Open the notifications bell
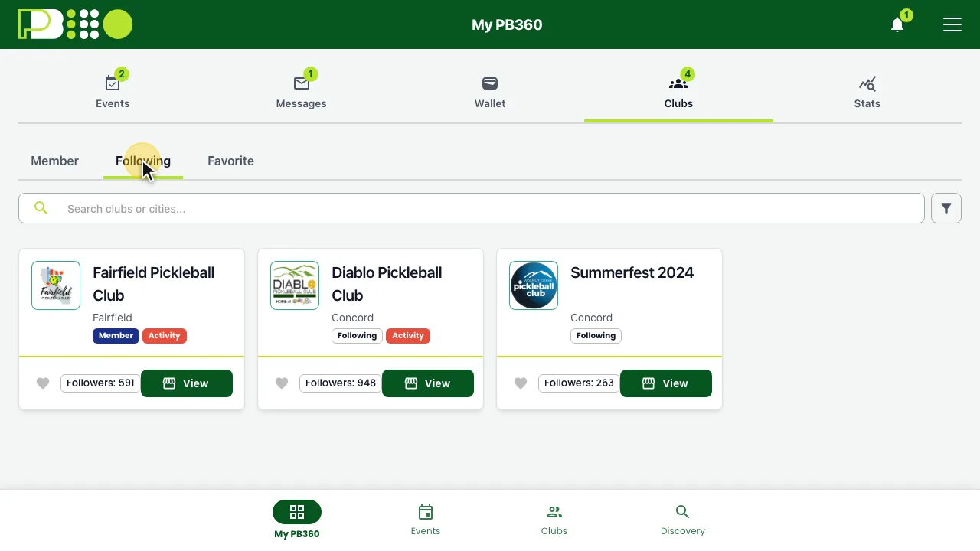Screen dimensions: 980x551 (897, 24)
